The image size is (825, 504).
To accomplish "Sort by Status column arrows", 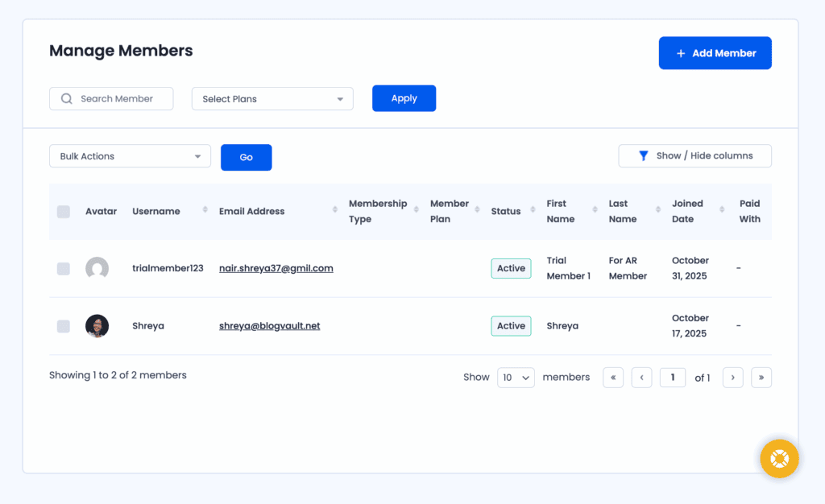I will point(533,209).
